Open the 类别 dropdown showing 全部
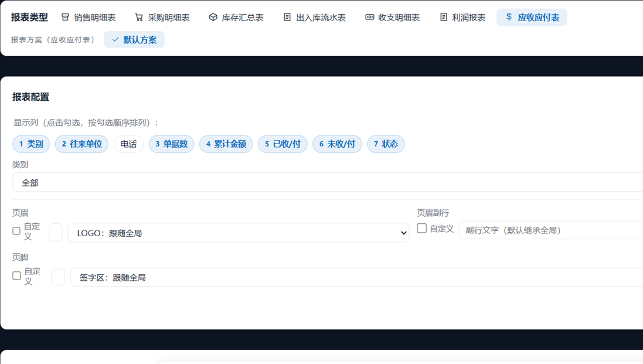Viewport: 643px width, 364px height. click(328, 182)
